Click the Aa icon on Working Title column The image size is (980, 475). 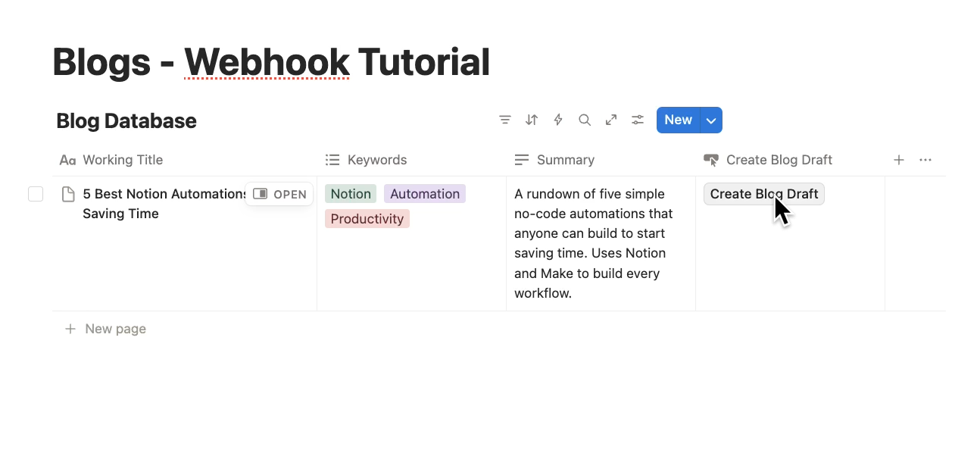(67, 160)
